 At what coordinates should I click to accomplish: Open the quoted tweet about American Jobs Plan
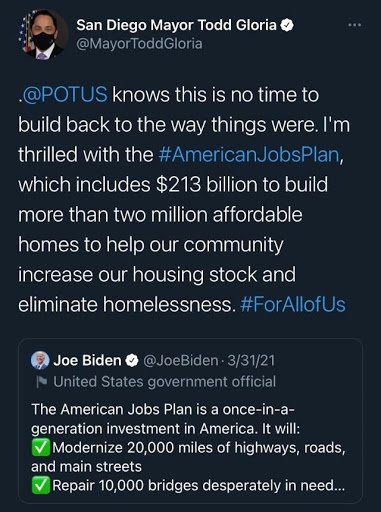(190, 421)
